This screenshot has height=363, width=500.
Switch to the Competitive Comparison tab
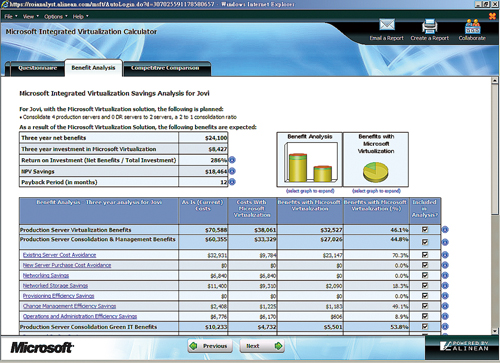[165, 68]
